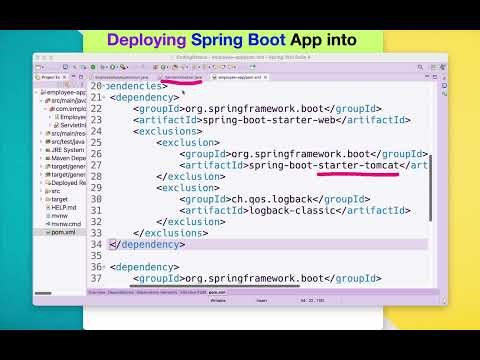Click the editor's vertical scrollbar thumb
This screenshot has width=480, height=360.
click(430, 188)
